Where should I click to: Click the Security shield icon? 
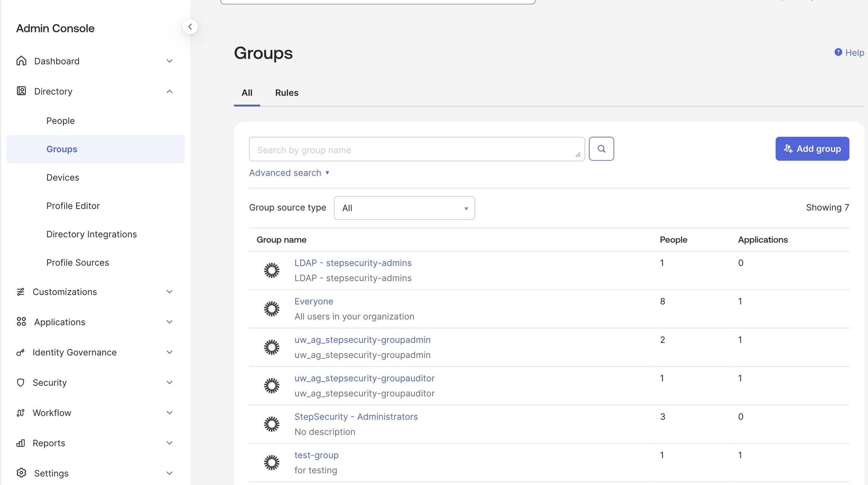pyautogui.click(x=21, y=382)
